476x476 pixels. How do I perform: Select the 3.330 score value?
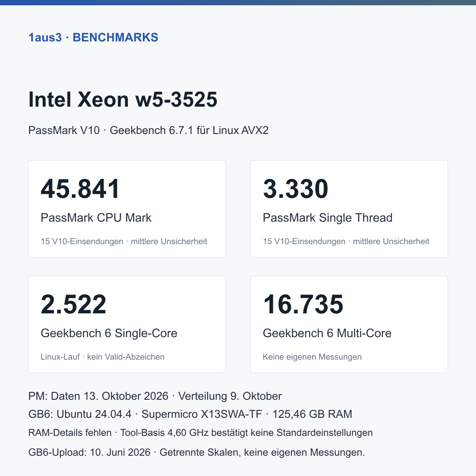[295, 189]
